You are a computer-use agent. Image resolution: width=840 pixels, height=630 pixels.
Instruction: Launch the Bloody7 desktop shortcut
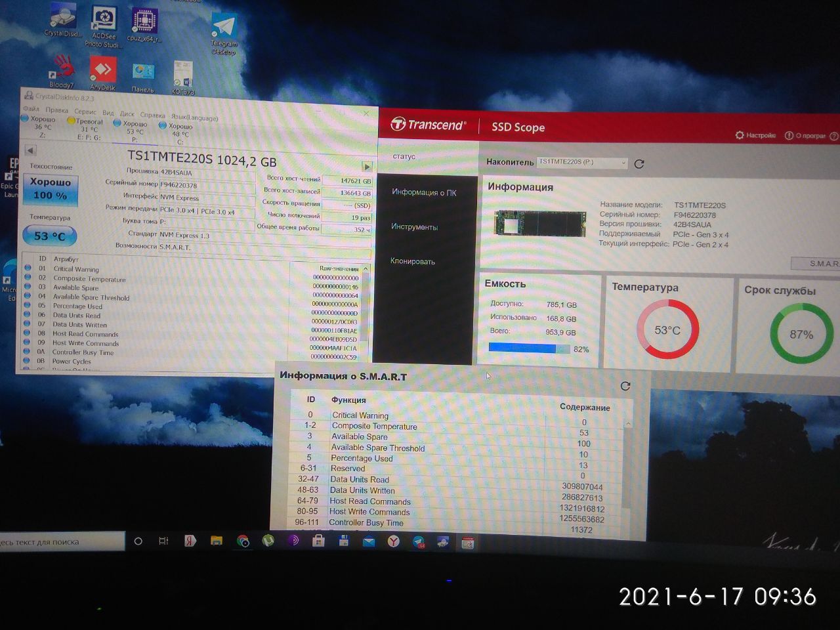click(62, 71)
